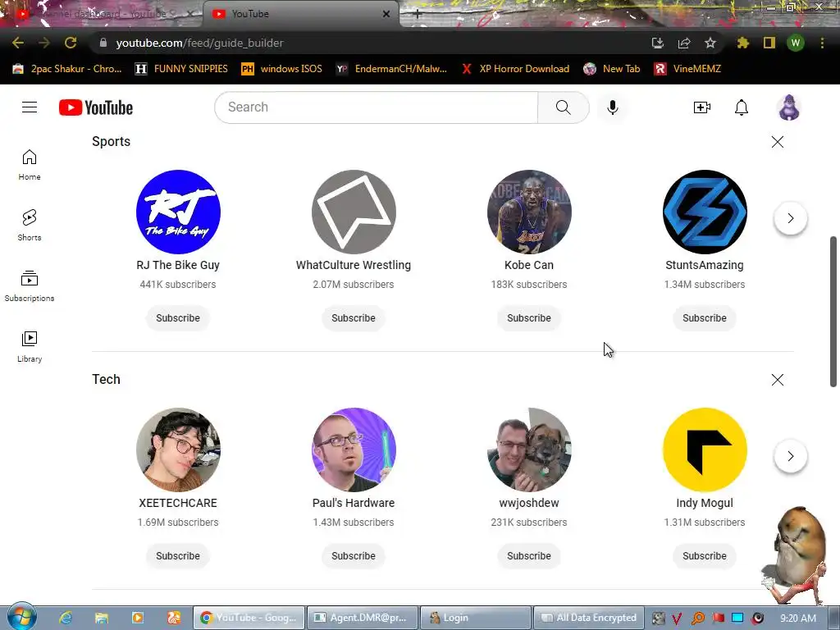
Task: Open Chrome profile W icon
Action: [x=796, y=43]
